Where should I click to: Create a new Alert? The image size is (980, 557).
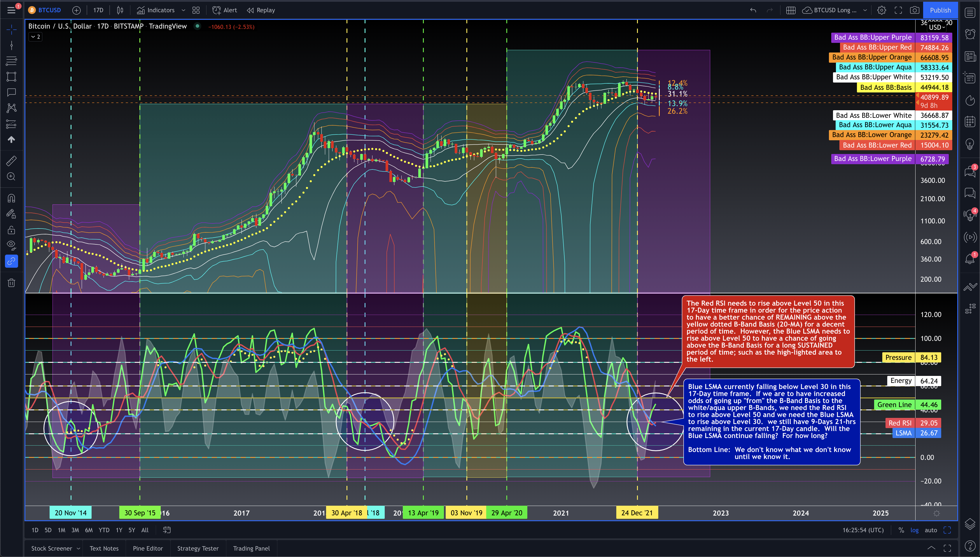click(x=225, y=10)
